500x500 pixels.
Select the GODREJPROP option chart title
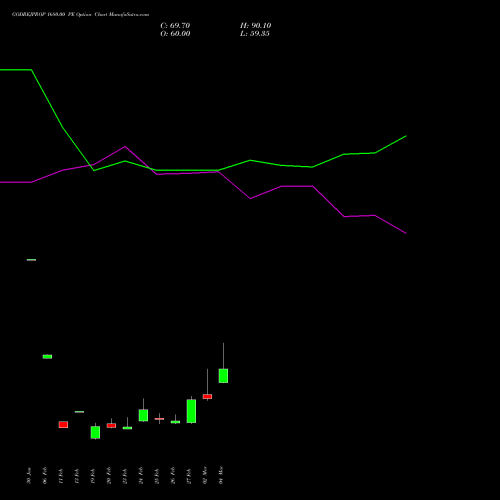pos(80,15)
